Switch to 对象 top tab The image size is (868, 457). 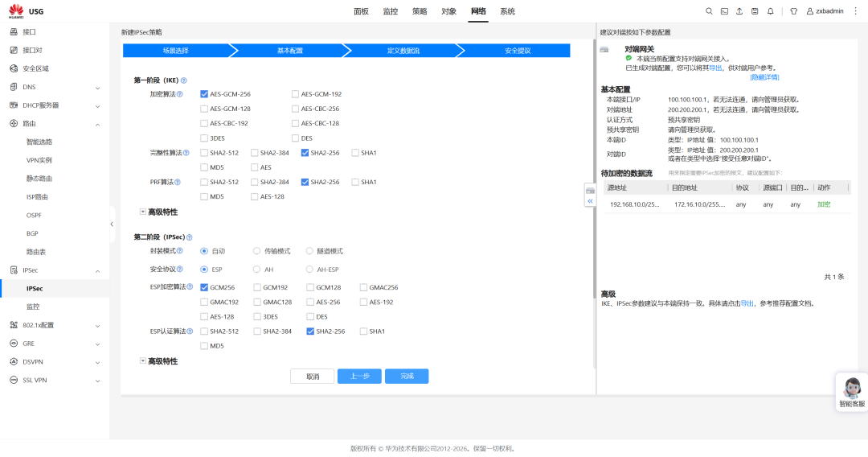pyautogui.click(x=449, y=11)
